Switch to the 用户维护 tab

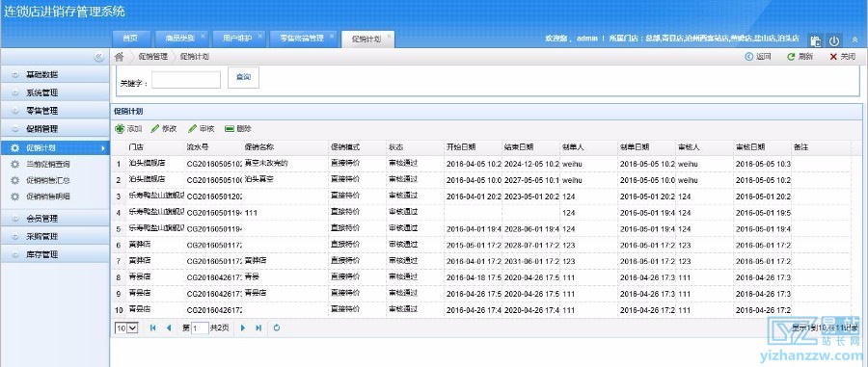click(237, 39)
